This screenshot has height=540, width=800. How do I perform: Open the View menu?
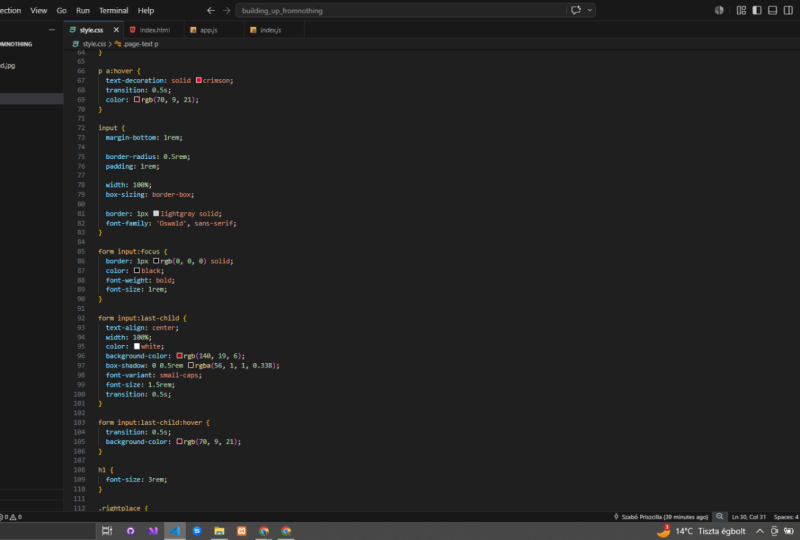click(38, 10)
